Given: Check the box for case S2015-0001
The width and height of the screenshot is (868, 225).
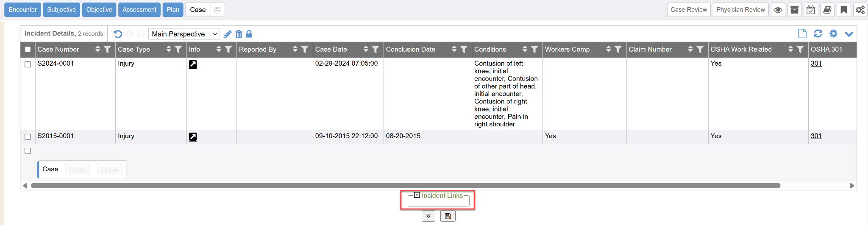Looking at the screenshot, I should pyautogui.click(x=28, y=137).
